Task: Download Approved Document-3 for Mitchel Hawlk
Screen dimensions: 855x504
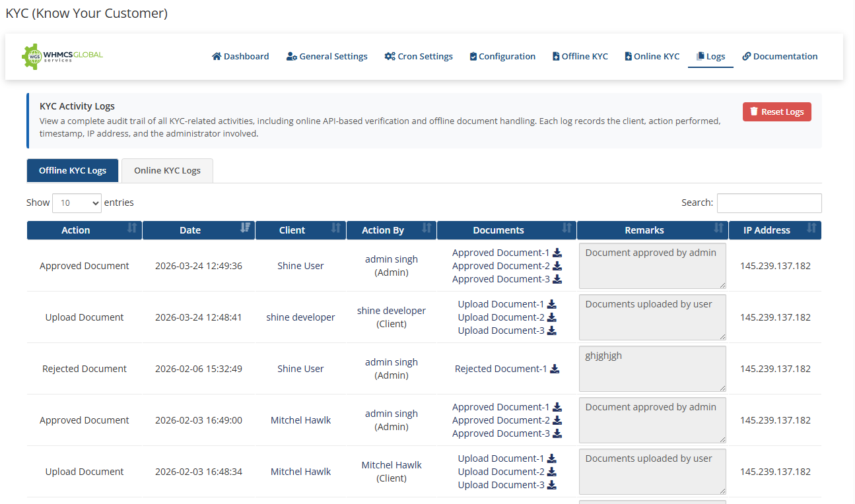Action: tap(557, 433)
